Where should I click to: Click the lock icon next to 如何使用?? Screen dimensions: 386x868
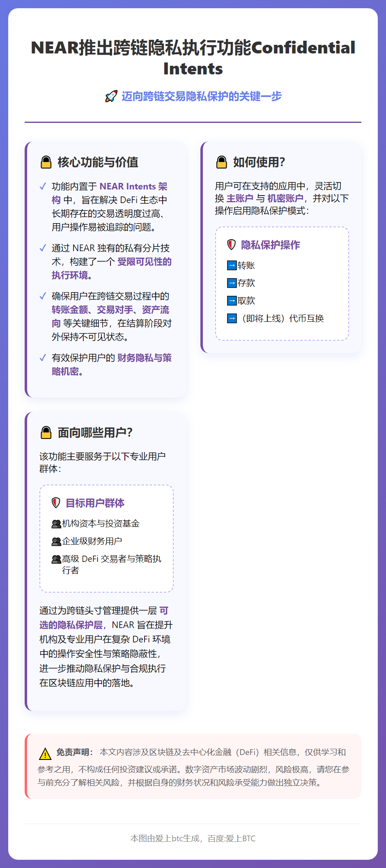pos(222,162)
